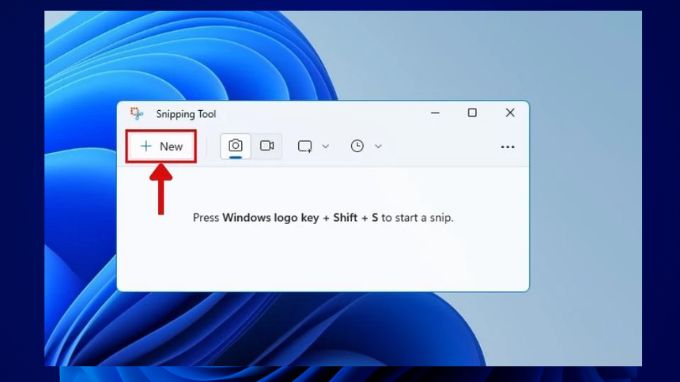The height and width of the screenshot is (382, 680).
Task: Open the delay timer dropdown arrow
Action: tap(378, 147)
